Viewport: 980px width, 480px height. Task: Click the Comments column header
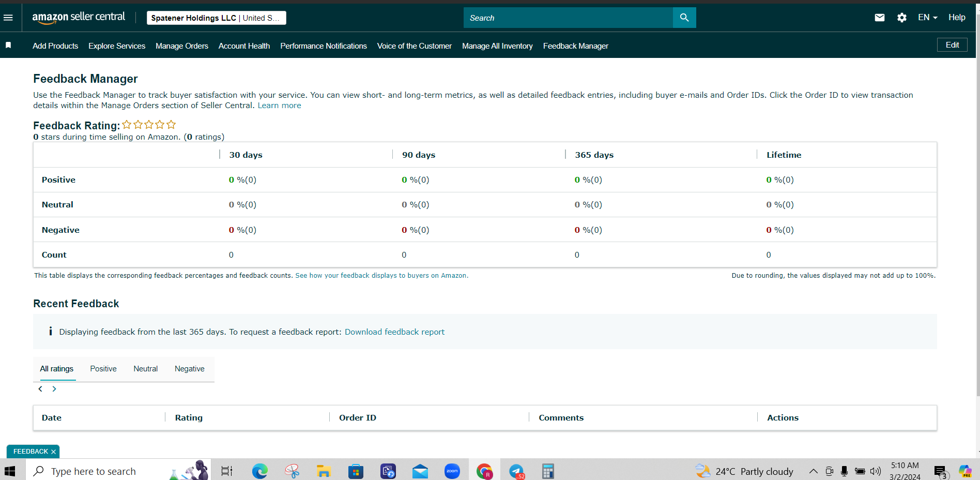click(x=561, y=417)
